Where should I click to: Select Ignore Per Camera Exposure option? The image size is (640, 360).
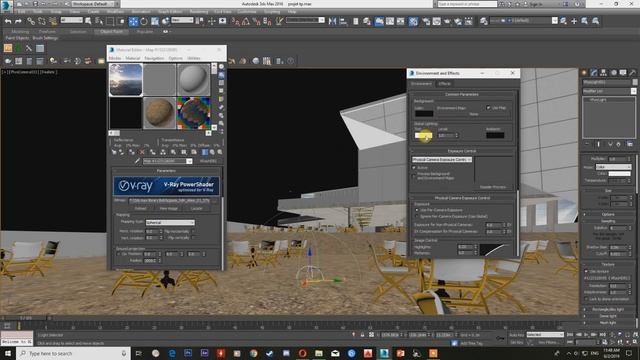pos(417,216)
